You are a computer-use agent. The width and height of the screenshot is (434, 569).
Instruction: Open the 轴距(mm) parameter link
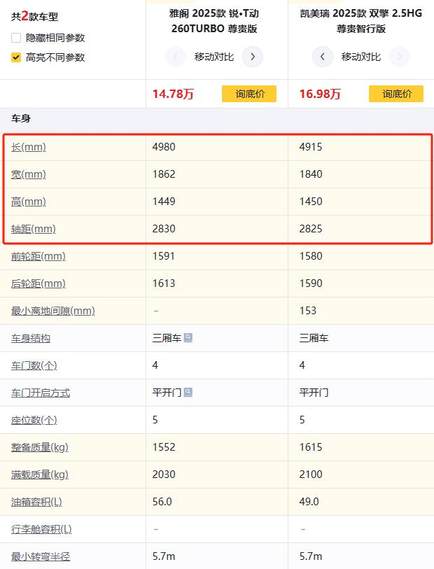tap(33, 229)
